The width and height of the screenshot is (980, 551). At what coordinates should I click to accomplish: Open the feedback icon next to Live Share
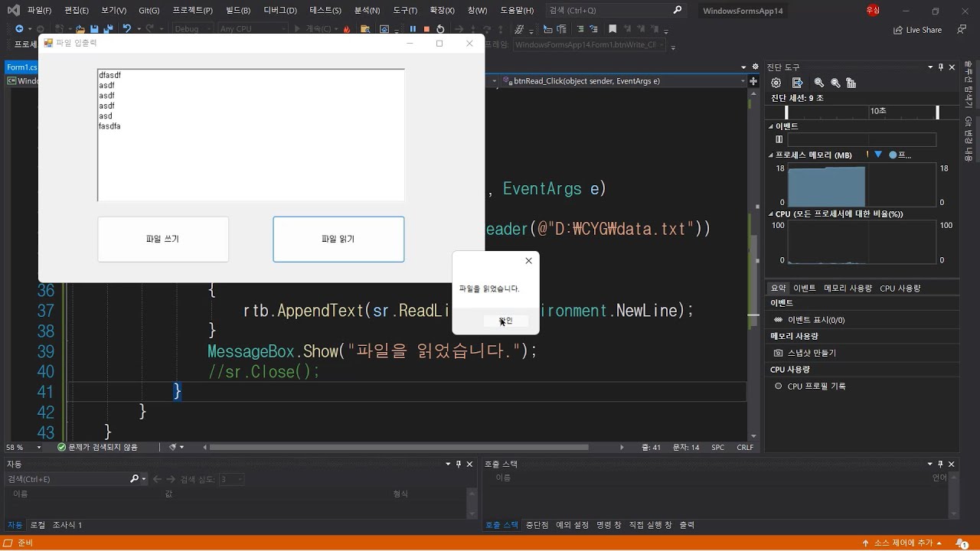[x=960, y=30]
